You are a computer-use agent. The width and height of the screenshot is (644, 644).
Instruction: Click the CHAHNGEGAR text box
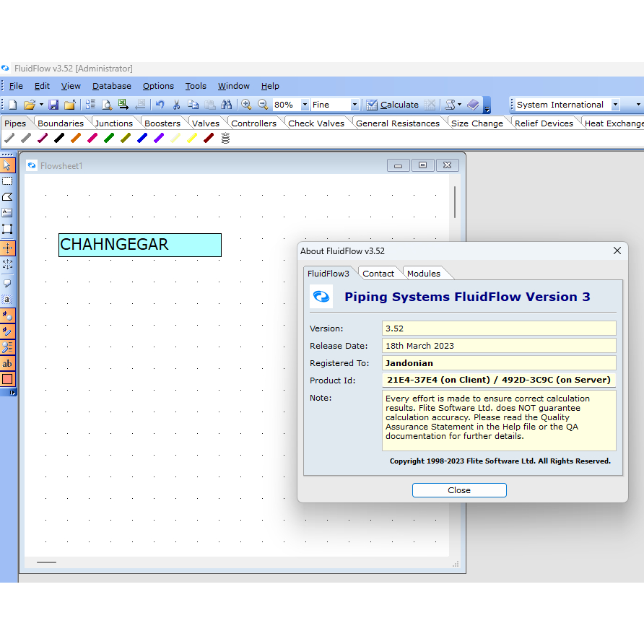tap(140, 245)
